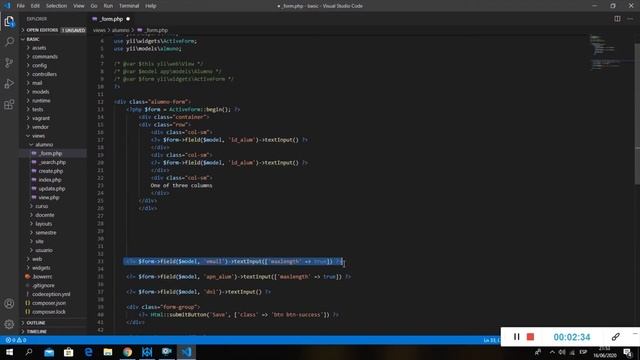This screenshot has width=640, height=360.
Task: Expand the Open Editors section
Action: click(x=53, y=30)
